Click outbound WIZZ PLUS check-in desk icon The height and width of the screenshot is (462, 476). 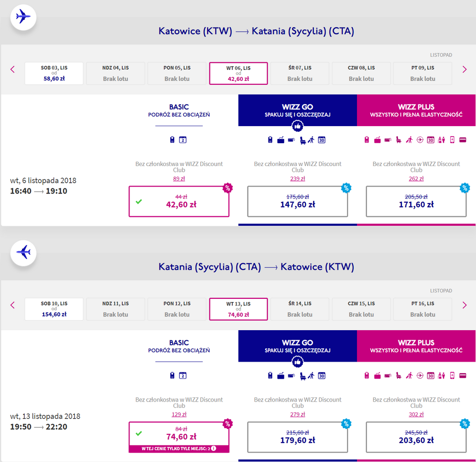(x=441, y=140)
